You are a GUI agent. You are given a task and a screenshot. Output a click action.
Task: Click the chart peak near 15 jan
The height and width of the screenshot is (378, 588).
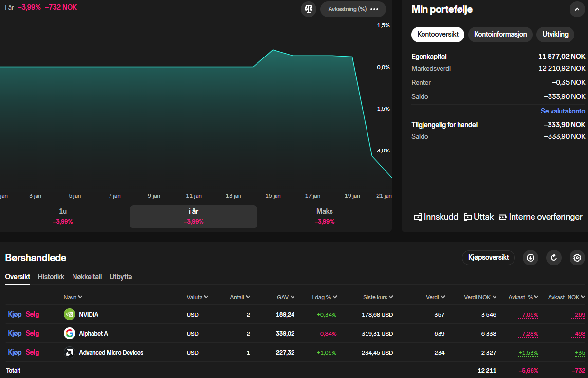(x=273, y=50)
